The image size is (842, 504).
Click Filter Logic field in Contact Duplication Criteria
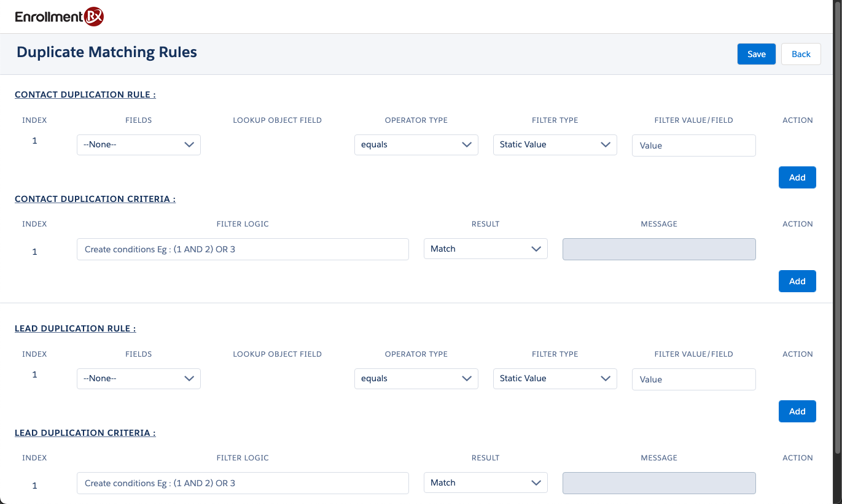tap(243, 249)
